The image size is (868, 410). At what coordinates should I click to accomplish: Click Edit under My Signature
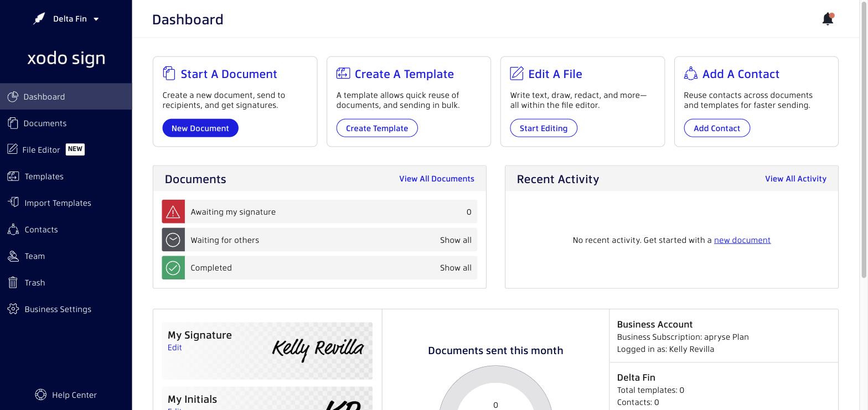click(175, 347)
